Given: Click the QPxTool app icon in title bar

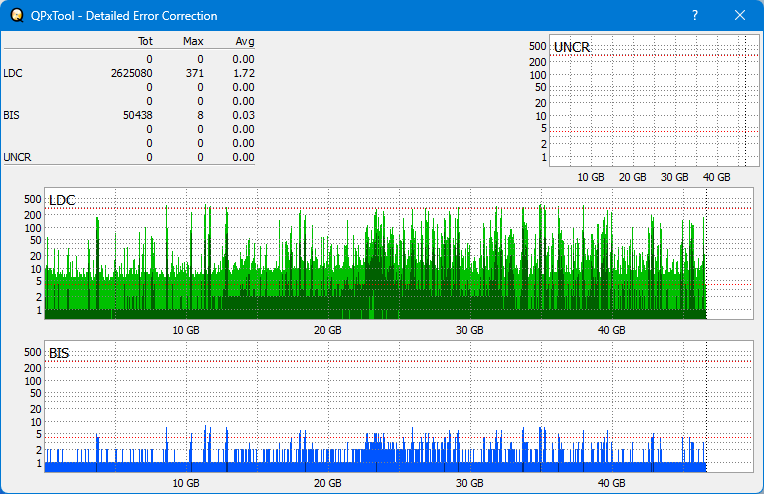Looking at the screenshot, I should point(17,16).
